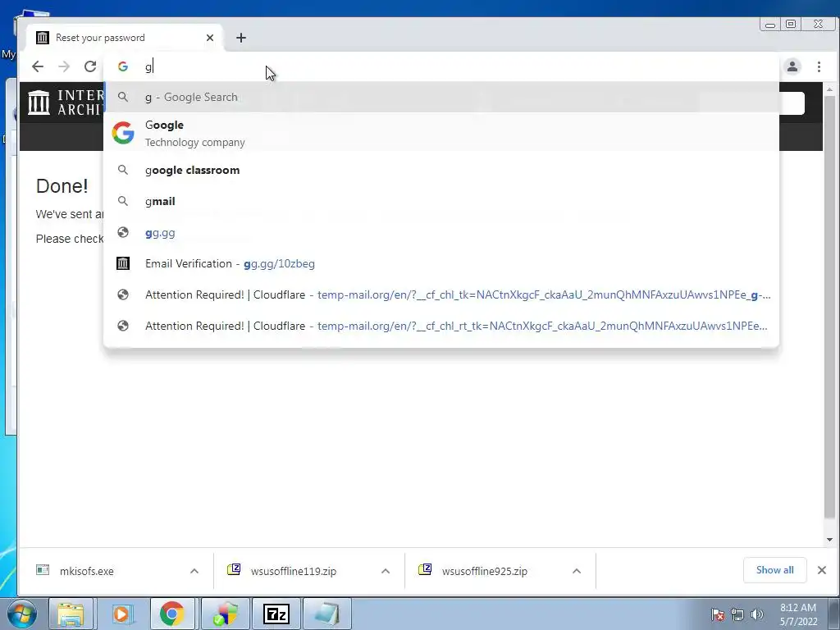
Task: Open Chrome's three-dot menu
Action: (x=819, y=66)
